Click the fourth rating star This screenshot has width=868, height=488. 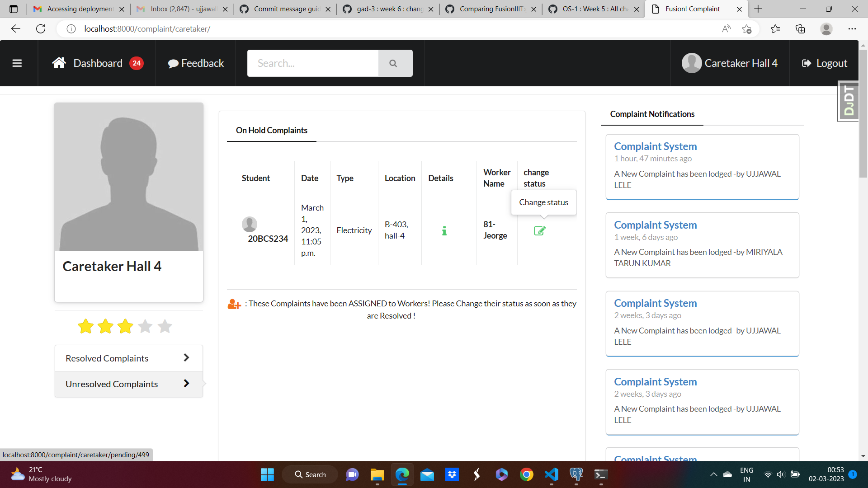click(145, 326)
